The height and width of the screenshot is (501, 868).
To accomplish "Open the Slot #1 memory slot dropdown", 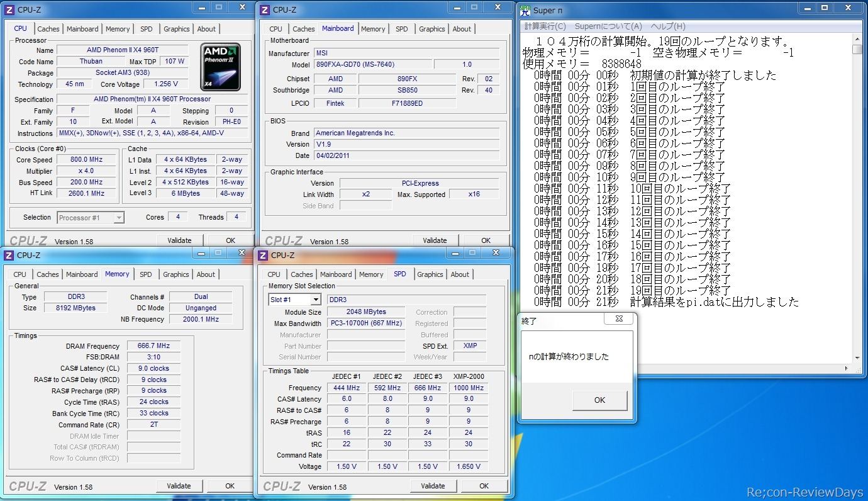I will [315, 300].
